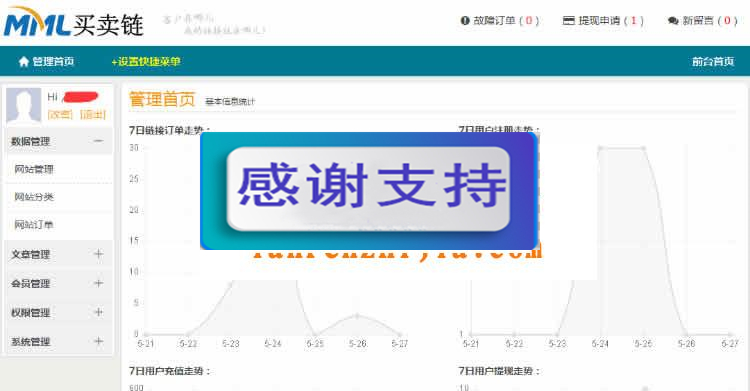Image resolution: width=750 pixels, height=391 pixels.
Task: Open 网站管理 in the sidebar
Action: [34, 169]
